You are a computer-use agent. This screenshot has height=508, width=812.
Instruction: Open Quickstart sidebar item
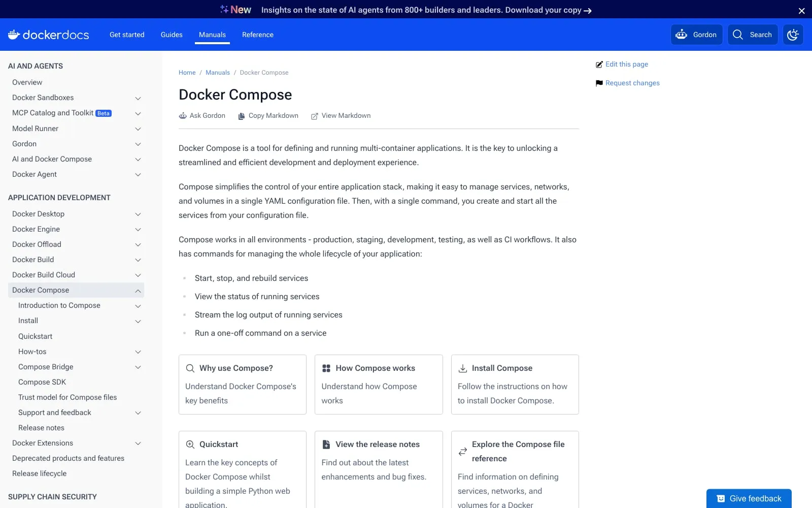36,336
